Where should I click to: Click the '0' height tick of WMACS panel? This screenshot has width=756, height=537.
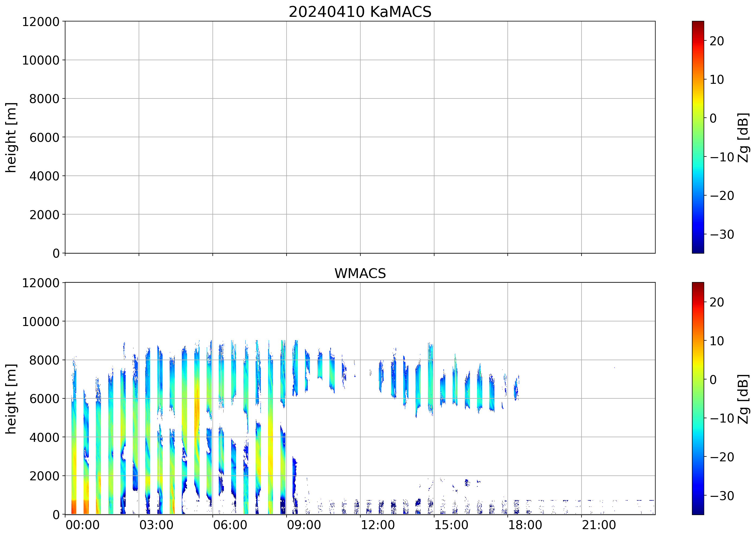(x=56, y=514)
